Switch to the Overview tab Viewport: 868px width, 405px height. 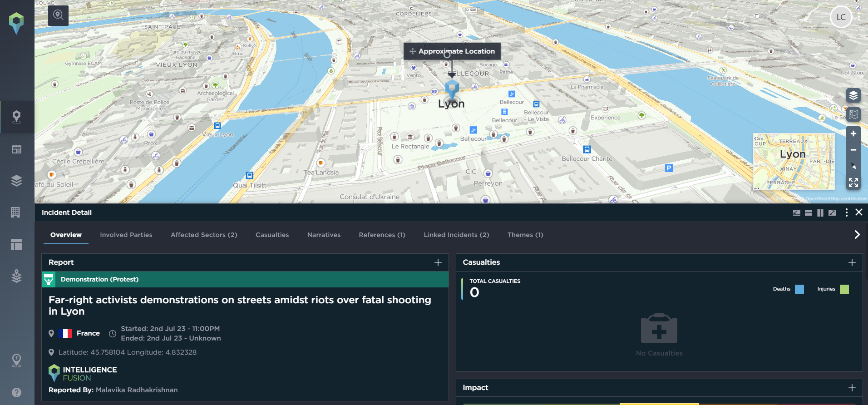click(x=66, y=235)
